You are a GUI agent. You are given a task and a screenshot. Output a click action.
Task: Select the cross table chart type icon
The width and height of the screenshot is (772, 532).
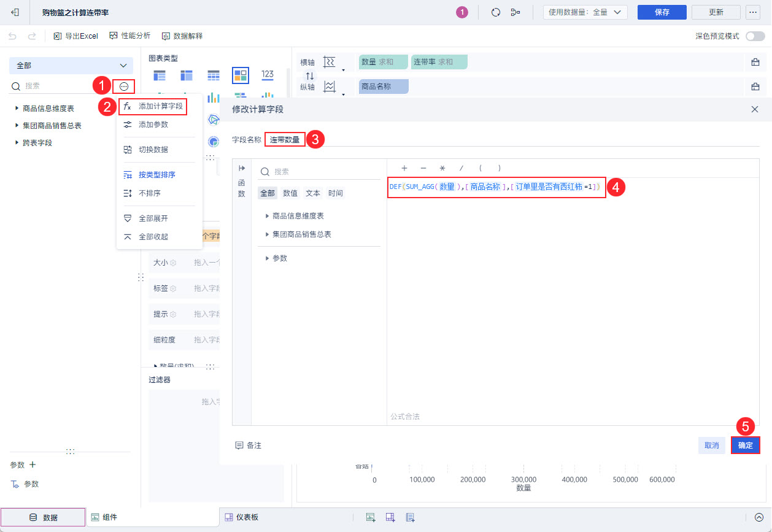(187, 75)
